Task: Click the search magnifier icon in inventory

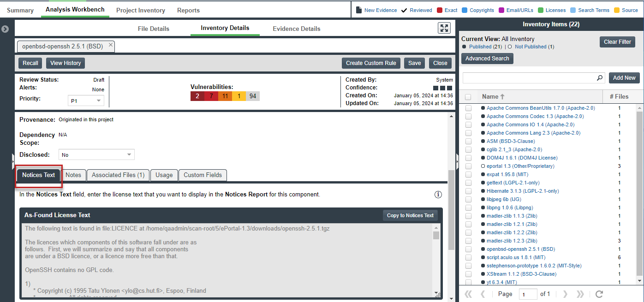Action: pos(600,78)
